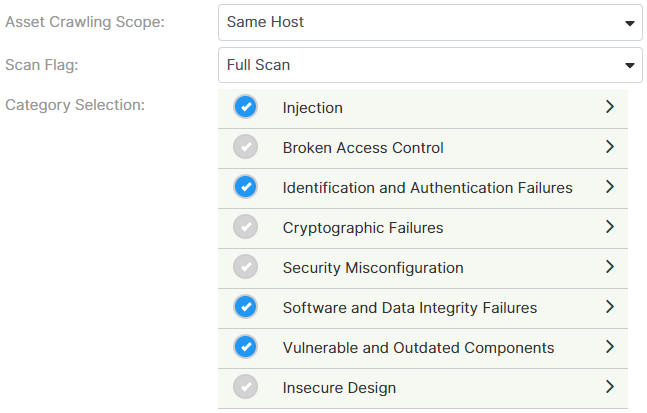Expand the Cryptographic Failures chevron
Screen dimensions: 647x413
609,227
